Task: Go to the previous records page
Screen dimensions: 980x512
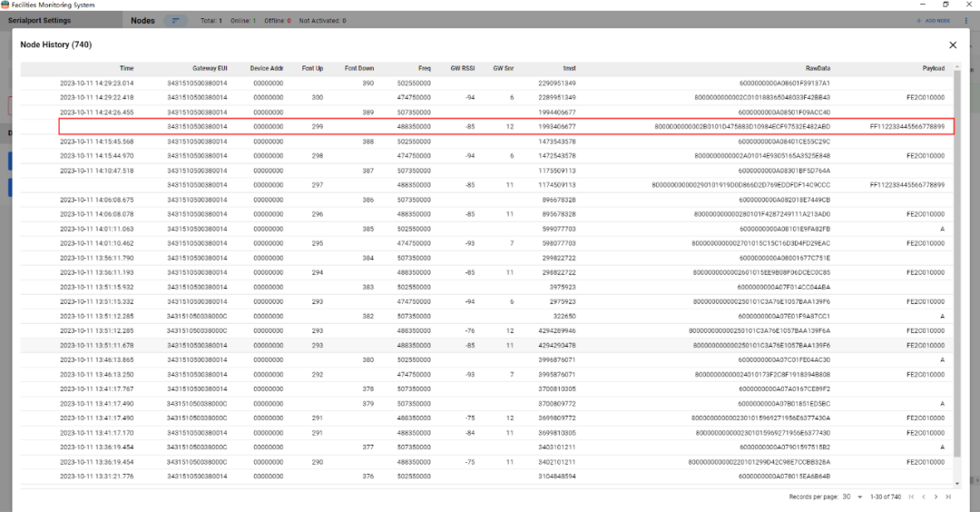Action: coord(924,497)
